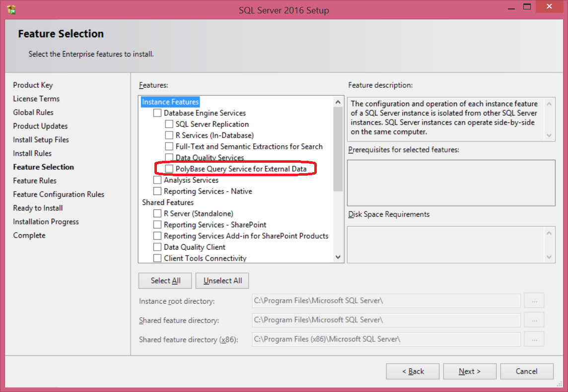Click the Disk Space Requirements box
This screenshot has width=568, height=392.
[x=451, y=245]
